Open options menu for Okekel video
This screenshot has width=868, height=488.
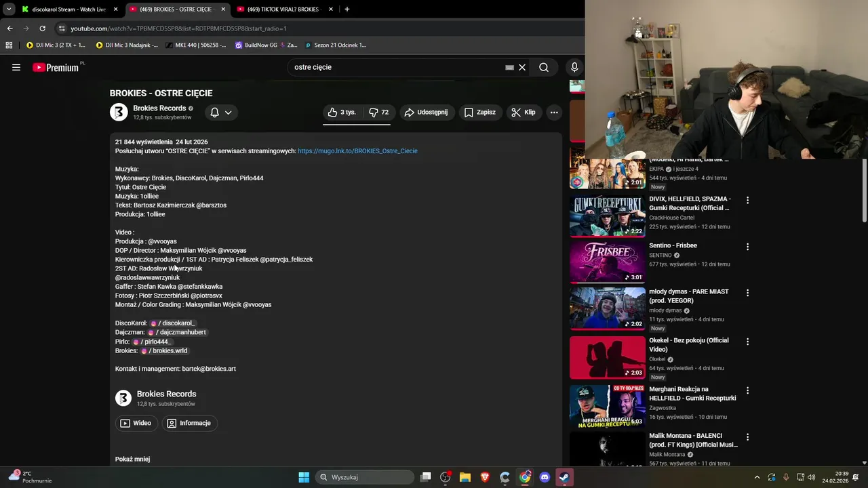[x=747, y=342]
